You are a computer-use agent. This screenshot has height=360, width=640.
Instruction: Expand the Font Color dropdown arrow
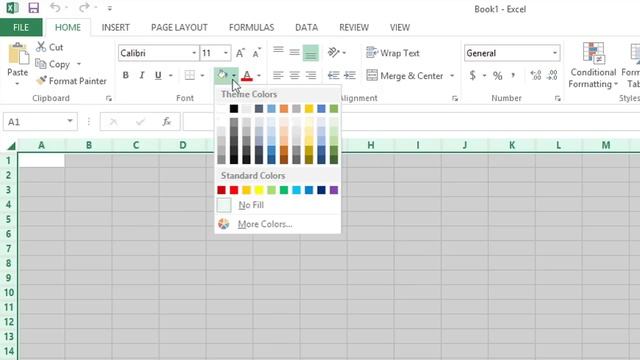(x=259, y=76)
